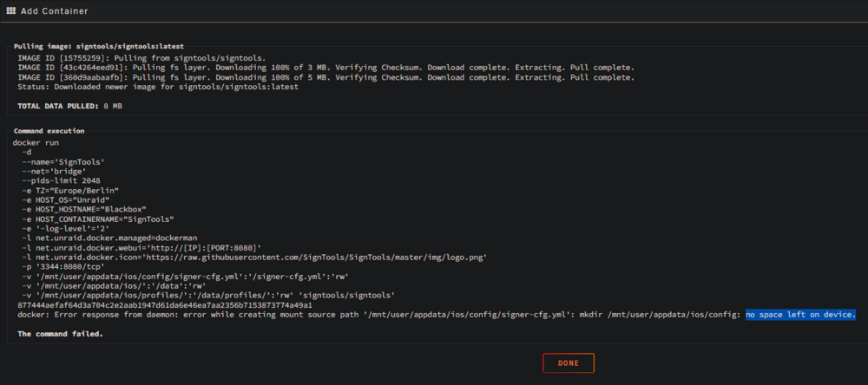This screenshot has width=868, height=385.
Task: Click the Add Container grid icon
Action: pyautogui.click(x=11, y=10)
